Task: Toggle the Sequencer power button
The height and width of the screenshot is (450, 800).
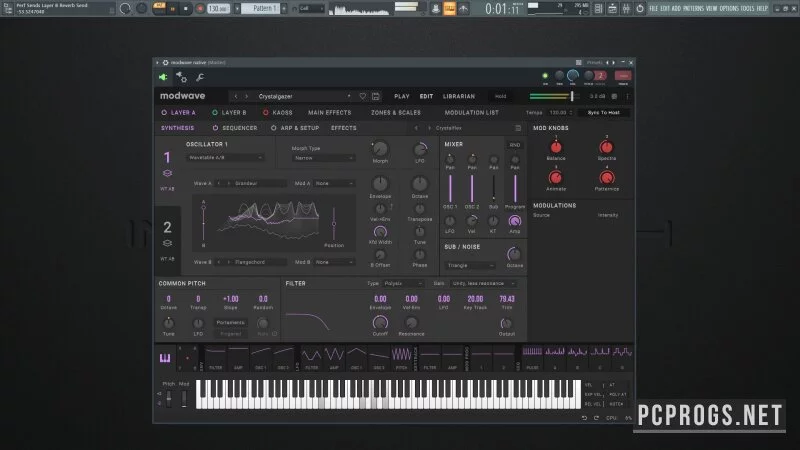Action: pos(215,128)
